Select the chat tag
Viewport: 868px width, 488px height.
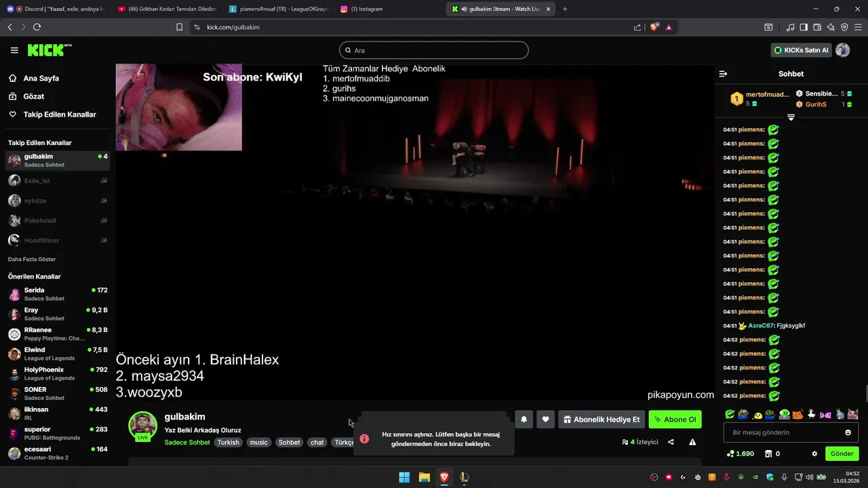(x=317, y=443)
